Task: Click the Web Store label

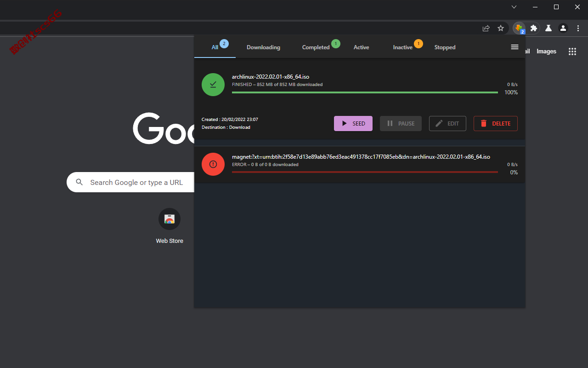Action: 170,241
